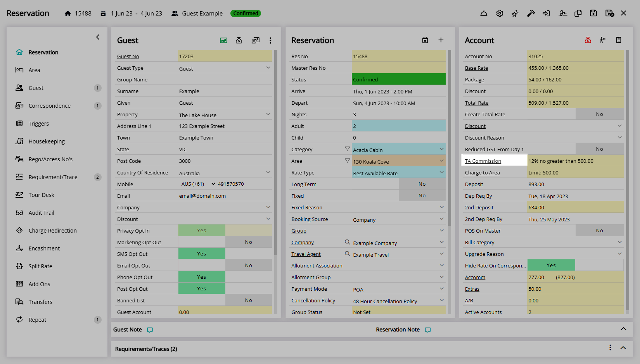The width and height of the screenshot is (640, 364).
Task: Select Audit Trail from the sidebar
Action: (x=41, y=213)
